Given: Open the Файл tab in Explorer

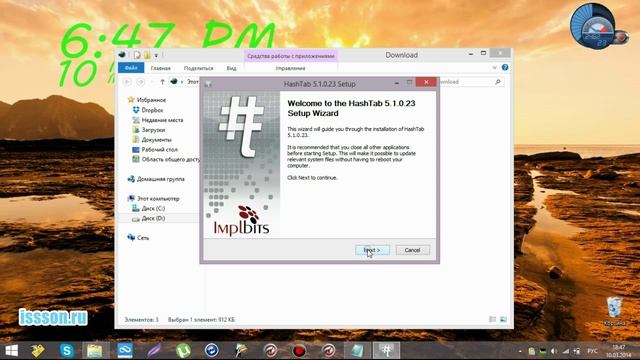Looking at the screenshot, I should (x=131, y=68).
